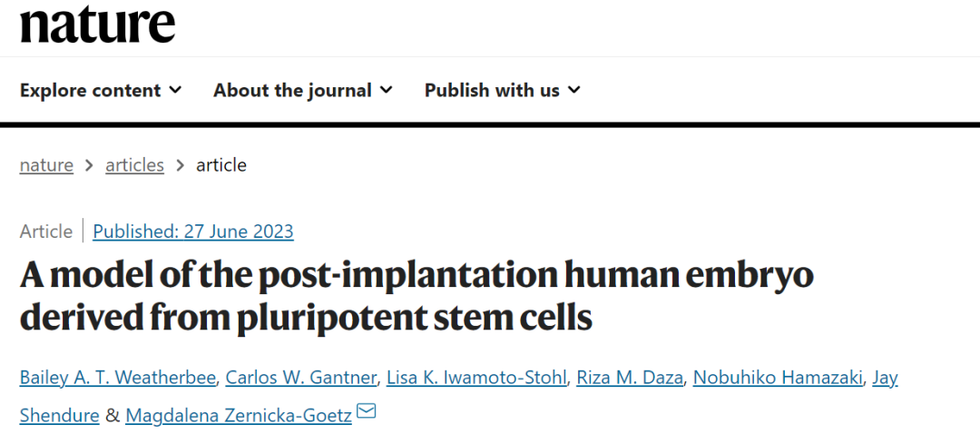Open the articles breadcrumb link
Viewport: 980px width, 444px height.
[x=134, y=165]
